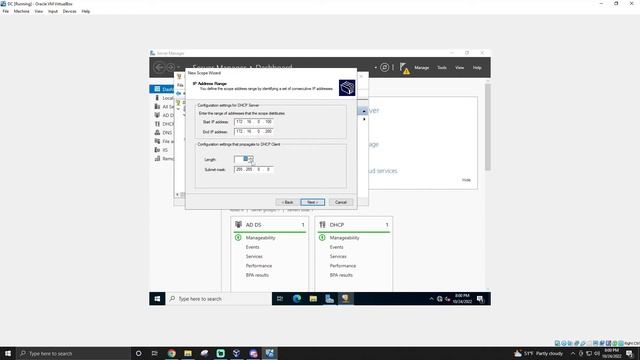
Task: Click the host Cortana circle icon
Action: [138, 353]
